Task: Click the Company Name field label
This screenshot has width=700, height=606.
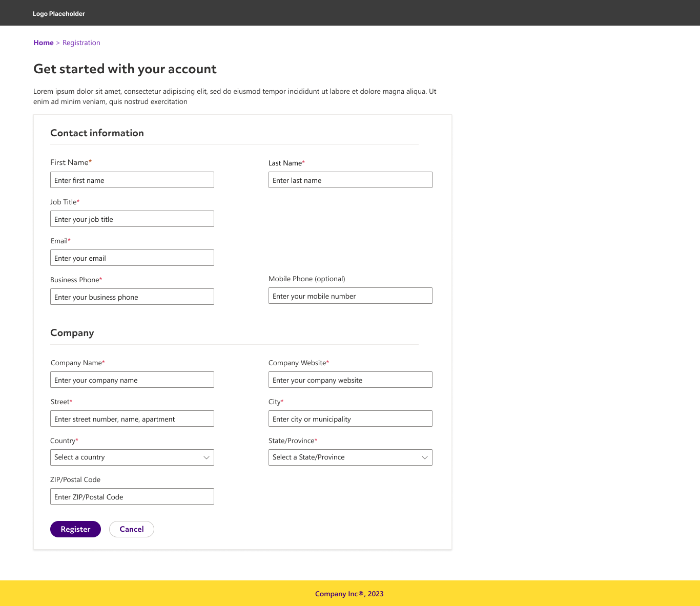Action: pyautogui.click(x=78, y=363)
